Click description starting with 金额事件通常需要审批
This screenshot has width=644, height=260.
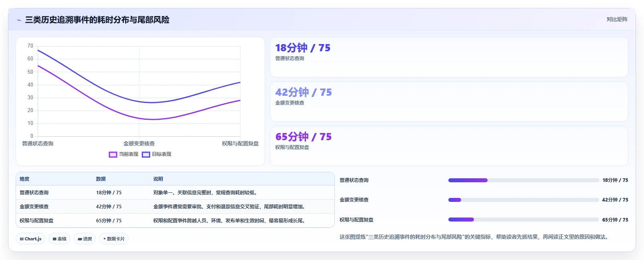tap(230, 207)
